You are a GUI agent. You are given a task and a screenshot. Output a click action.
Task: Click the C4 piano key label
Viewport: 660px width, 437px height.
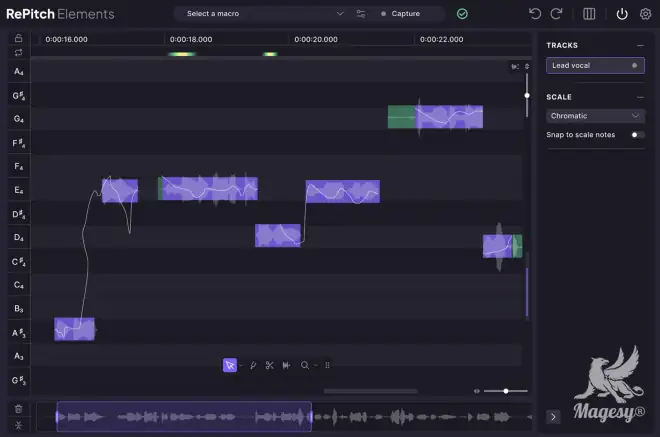point(19,285)
